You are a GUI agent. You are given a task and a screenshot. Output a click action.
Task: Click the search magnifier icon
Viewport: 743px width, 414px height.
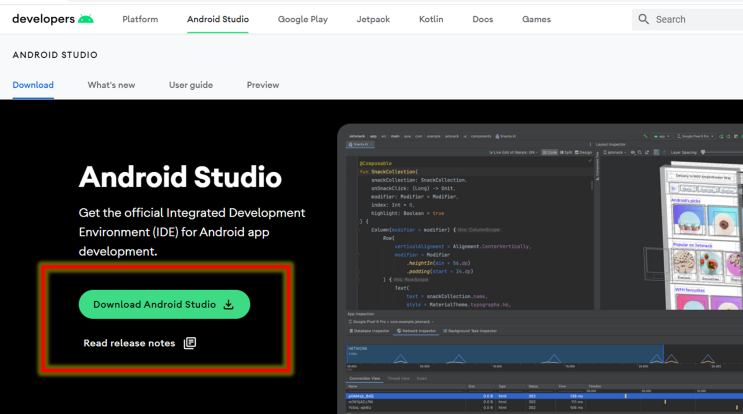643,19
